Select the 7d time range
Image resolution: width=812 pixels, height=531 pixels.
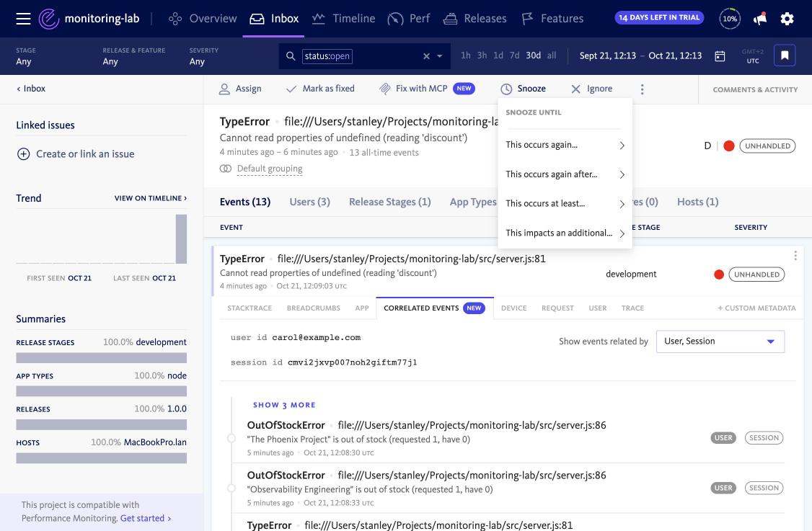pos(514,55)
